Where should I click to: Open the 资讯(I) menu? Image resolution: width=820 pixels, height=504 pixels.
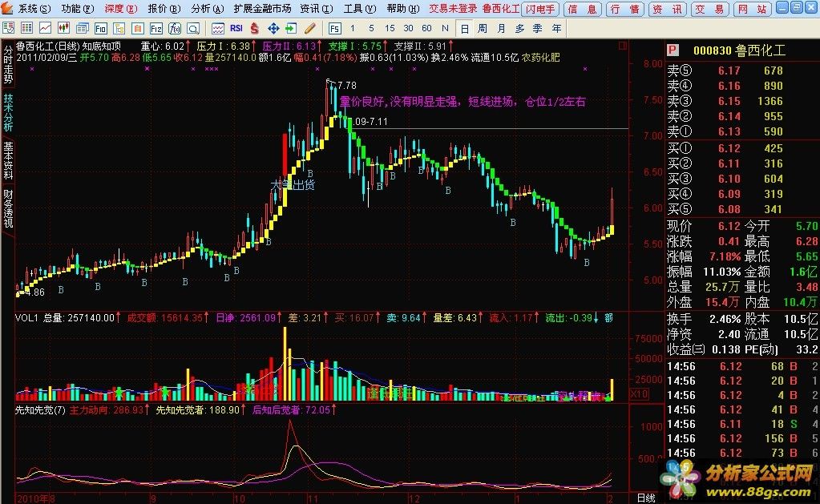(317, 9)
